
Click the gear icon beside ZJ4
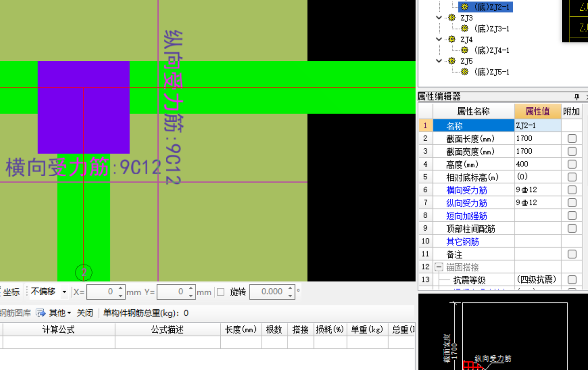pos(452,39)
